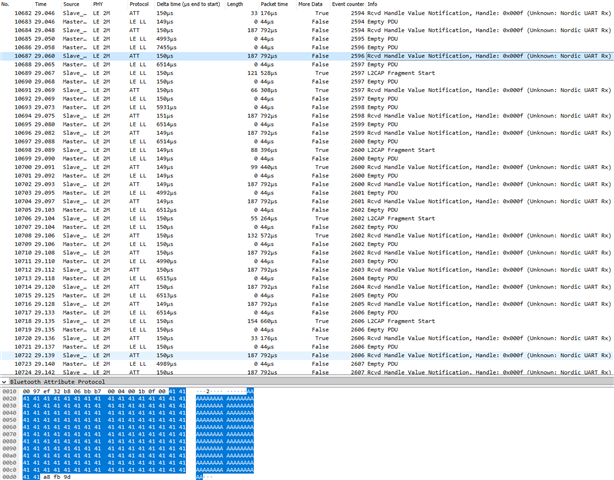This screenshot has height=480, width=614.
Task: Click trailing bytes a8 fb 9d in hex dump
Action: pos(56,477)
